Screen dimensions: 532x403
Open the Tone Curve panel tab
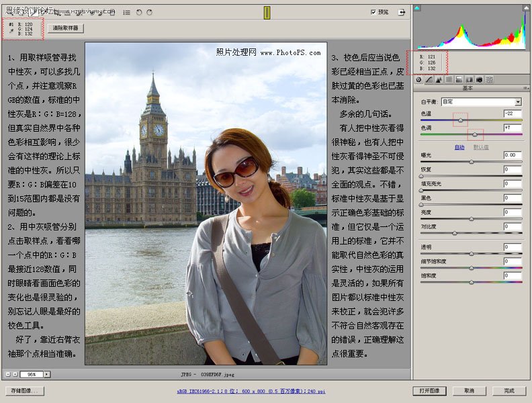pyautogui.click(x=429, y=79)
